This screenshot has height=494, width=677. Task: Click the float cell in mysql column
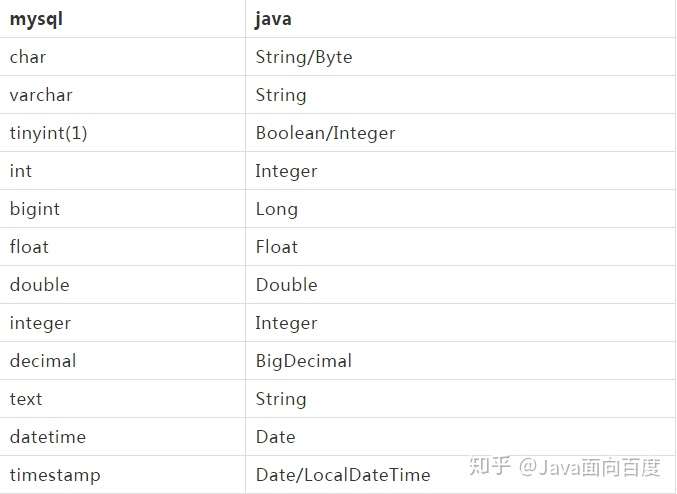(x=29, y=247)
